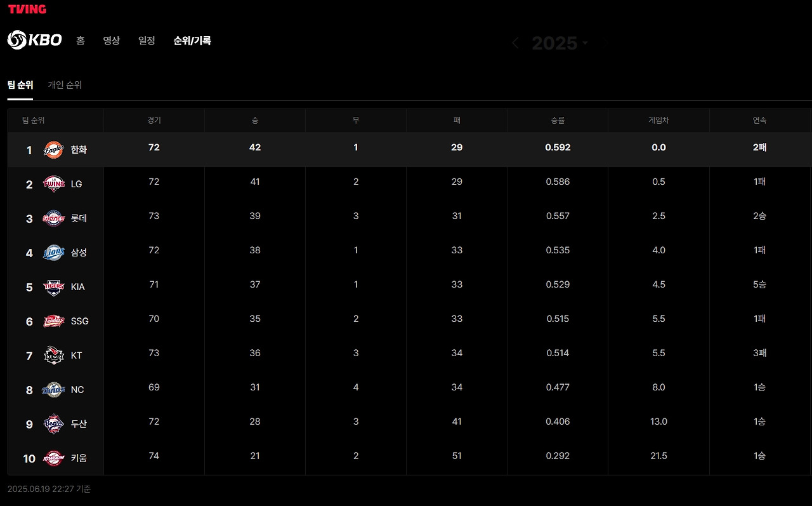The image size is (812, 506).
Task: Click the 패 column header
Action: point(457,120)
